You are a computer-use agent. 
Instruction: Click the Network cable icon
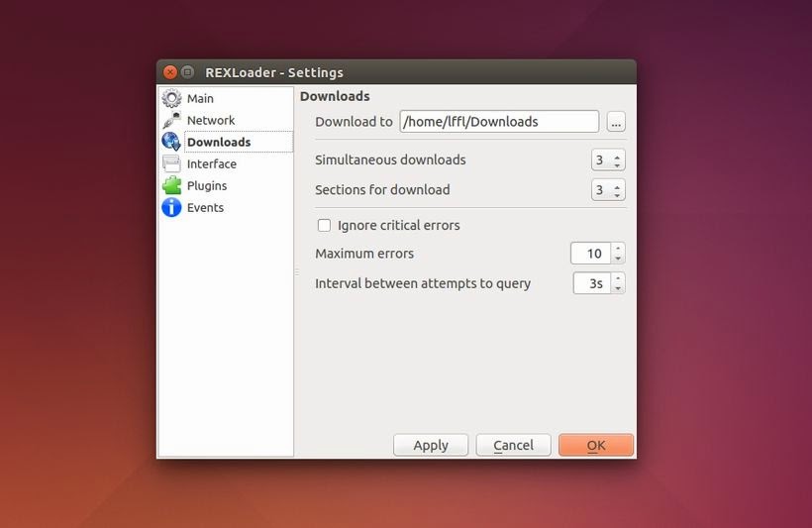pos(171,120)
